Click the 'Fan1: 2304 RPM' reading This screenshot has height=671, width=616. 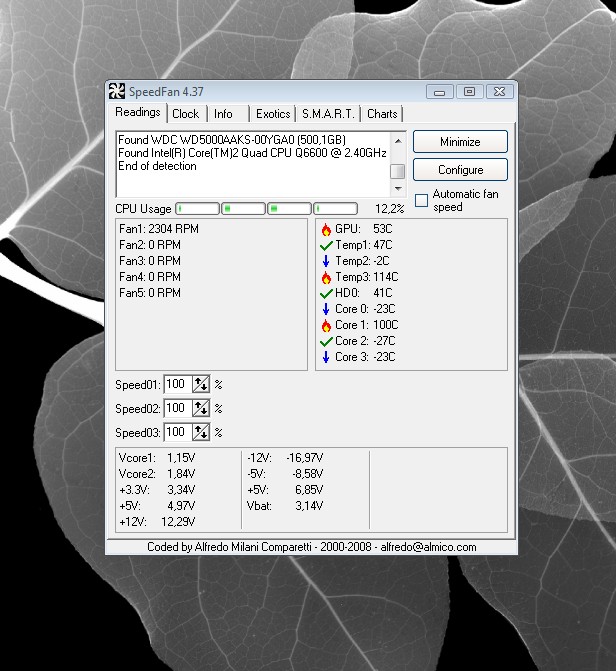coord(159,229)
